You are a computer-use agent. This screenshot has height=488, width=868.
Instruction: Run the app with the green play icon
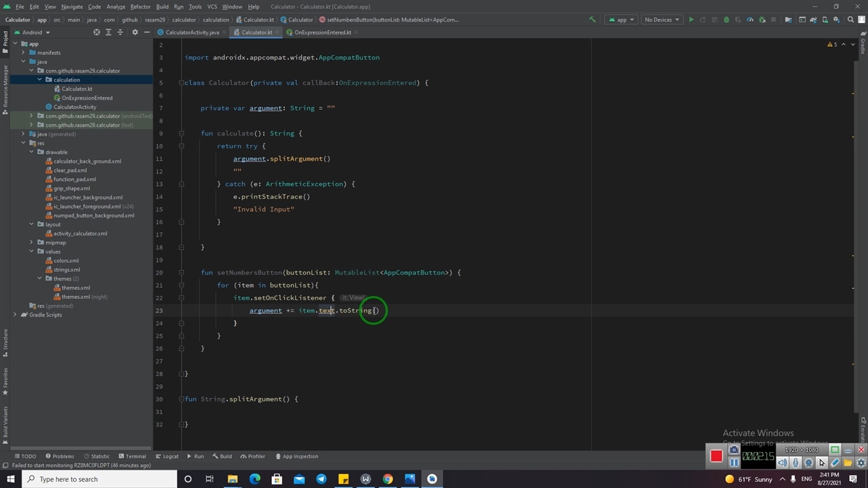point(691,20)
